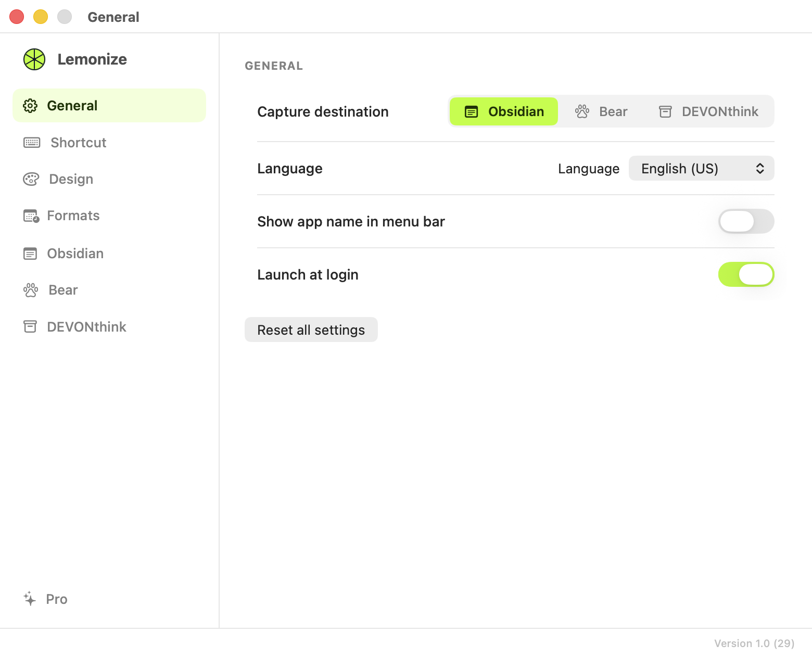Turn off Launch at login switch

tap(746, 274)
